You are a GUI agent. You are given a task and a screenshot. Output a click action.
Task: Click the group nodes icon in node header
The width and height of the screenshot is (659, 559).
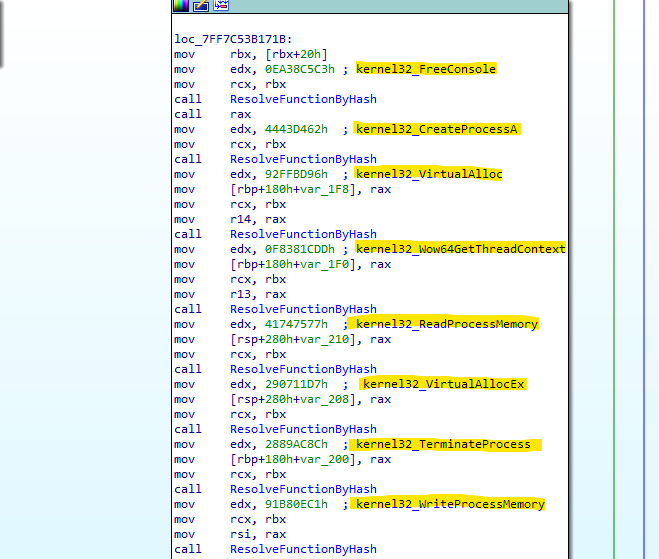[221, 5]
